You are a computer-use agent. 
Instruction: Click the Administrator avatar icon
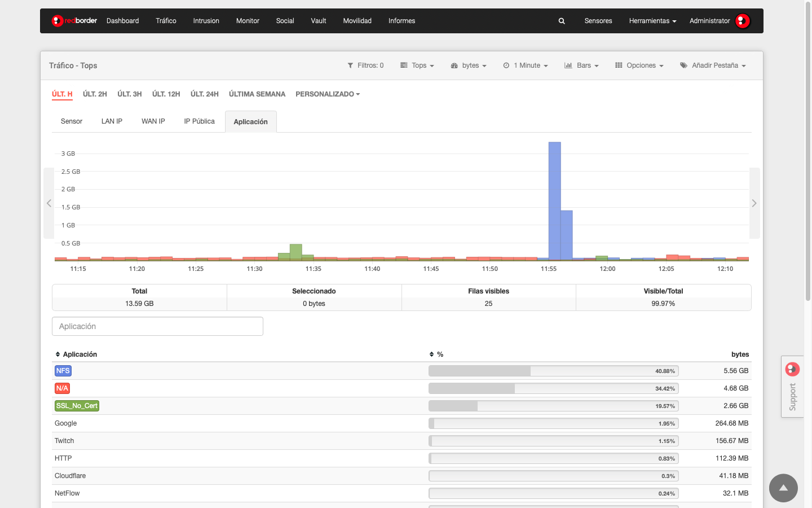click(743, 21)
